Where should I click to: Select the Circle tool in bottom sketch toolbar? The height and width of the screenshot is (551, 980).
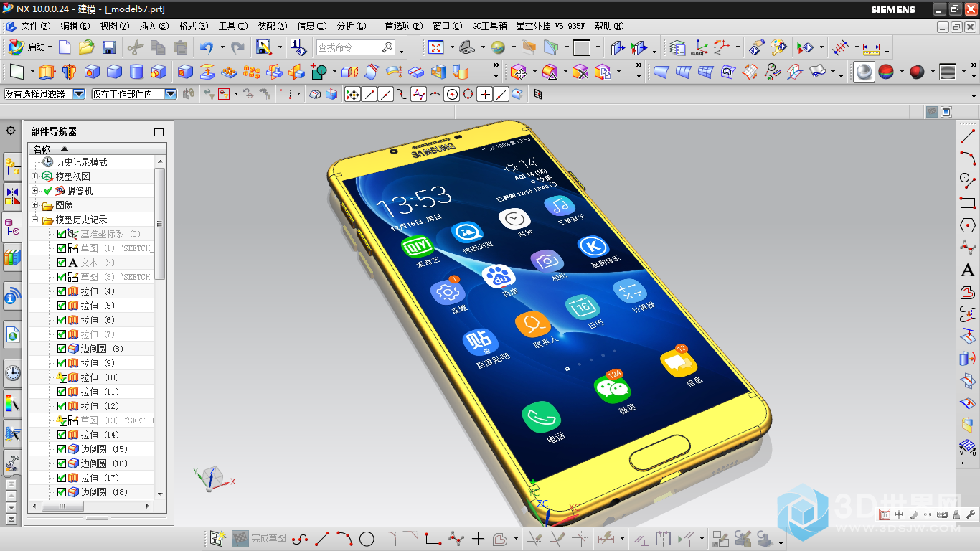(367, 538)
